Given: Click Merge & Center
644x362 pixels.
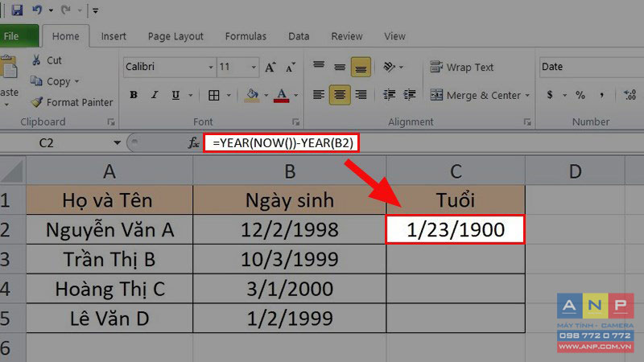Looking at the screenshot, I should [x=475, y=95].
